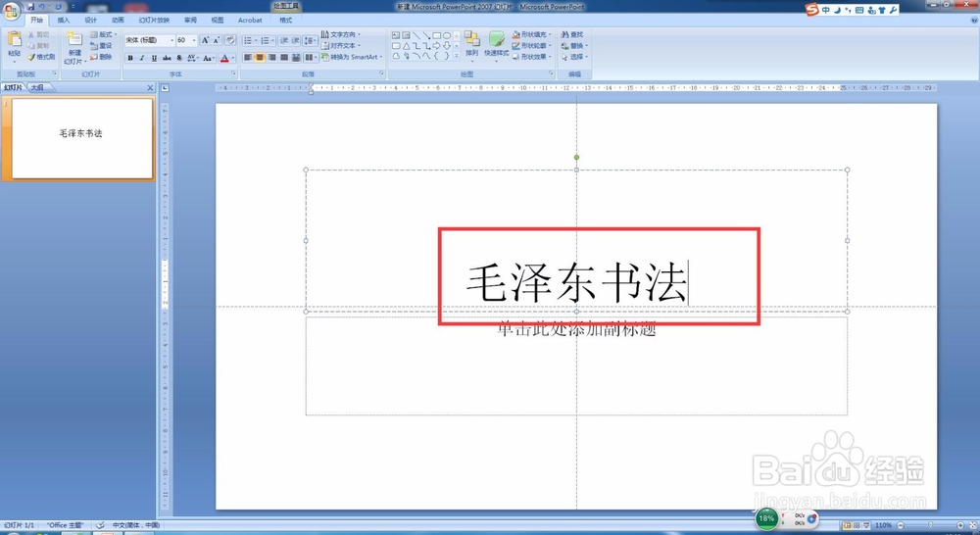Align text right
980x535 pixels.
click(271, 58)
